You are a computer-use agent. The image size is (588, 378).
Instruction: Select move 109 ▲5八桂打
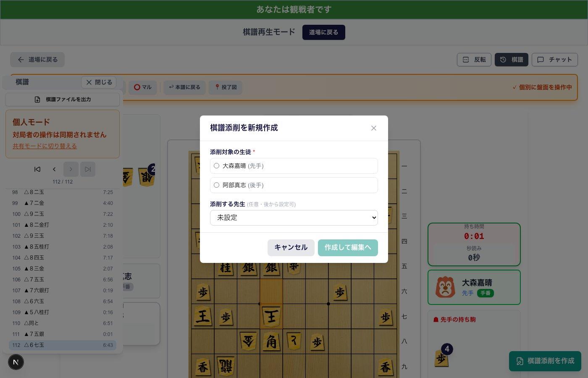[x=63, y=312]
